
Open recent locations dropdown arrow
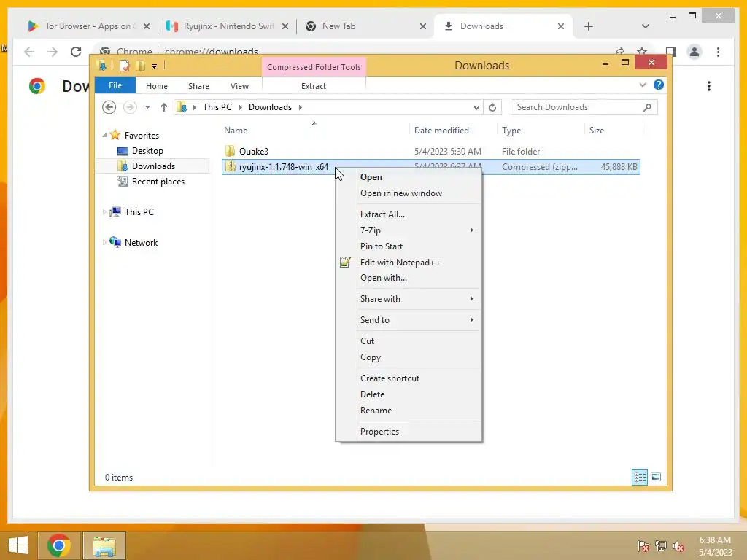(147, 107)
